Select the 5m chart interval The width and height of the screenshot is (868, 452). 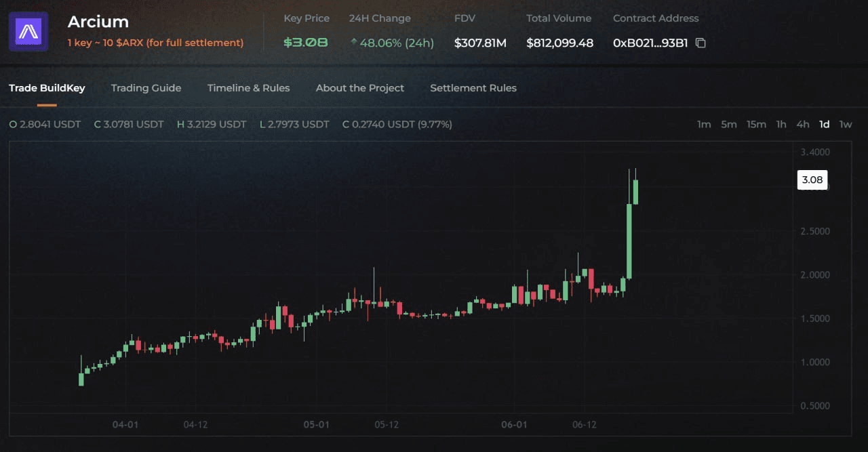tap(729, 124)
